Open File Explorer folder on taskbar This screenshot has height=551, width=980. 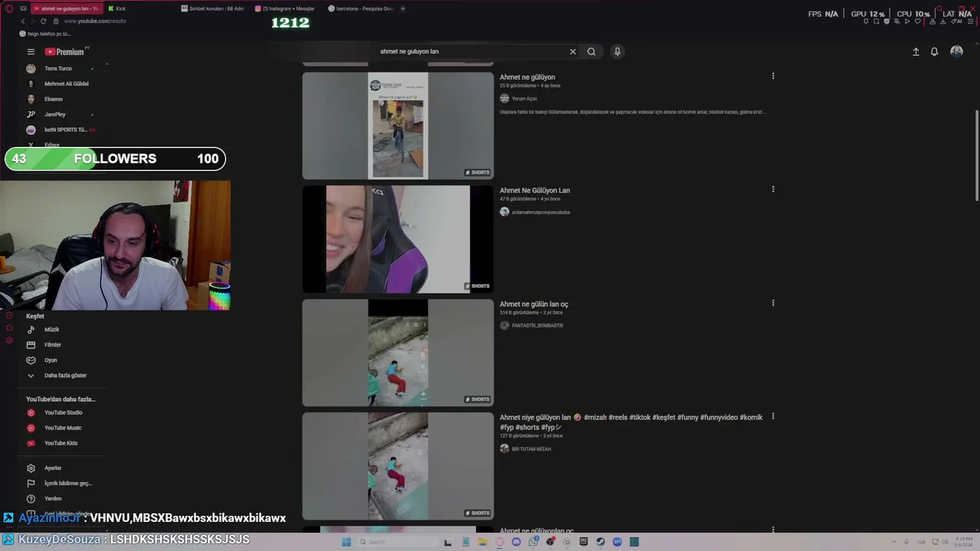coord(482,542)
